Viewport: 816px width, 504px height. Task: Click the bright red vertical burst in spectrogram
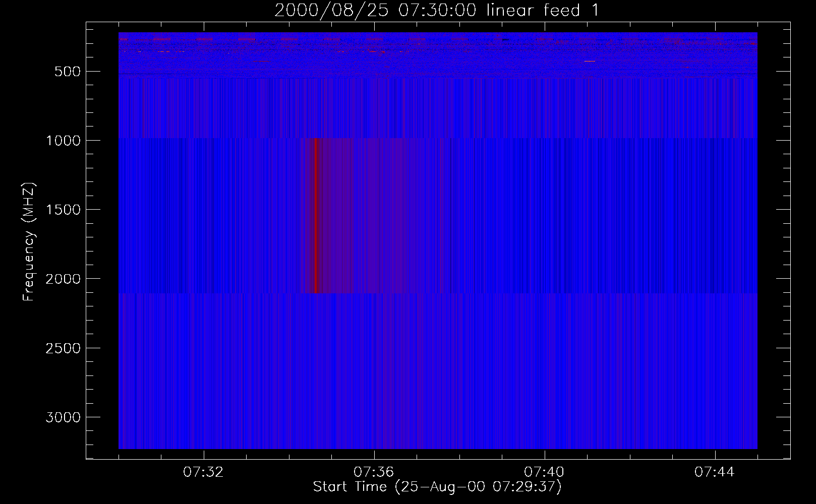[316, 215]
